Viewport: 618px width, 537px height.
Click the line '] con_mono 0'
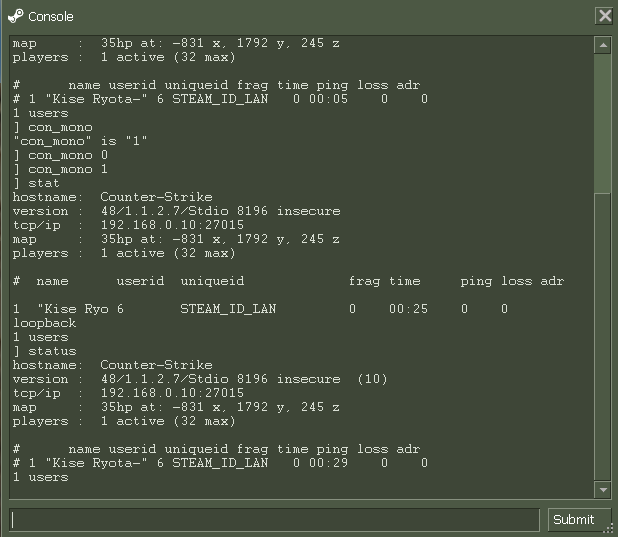point(60,155)
